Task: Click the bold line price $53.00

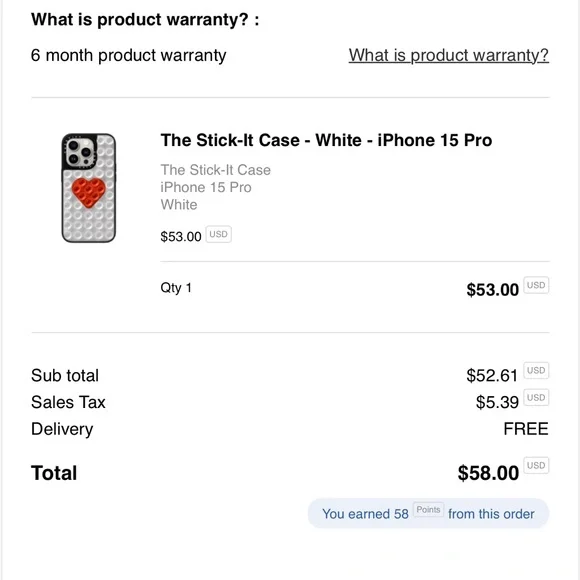Action: coord(492,290)
